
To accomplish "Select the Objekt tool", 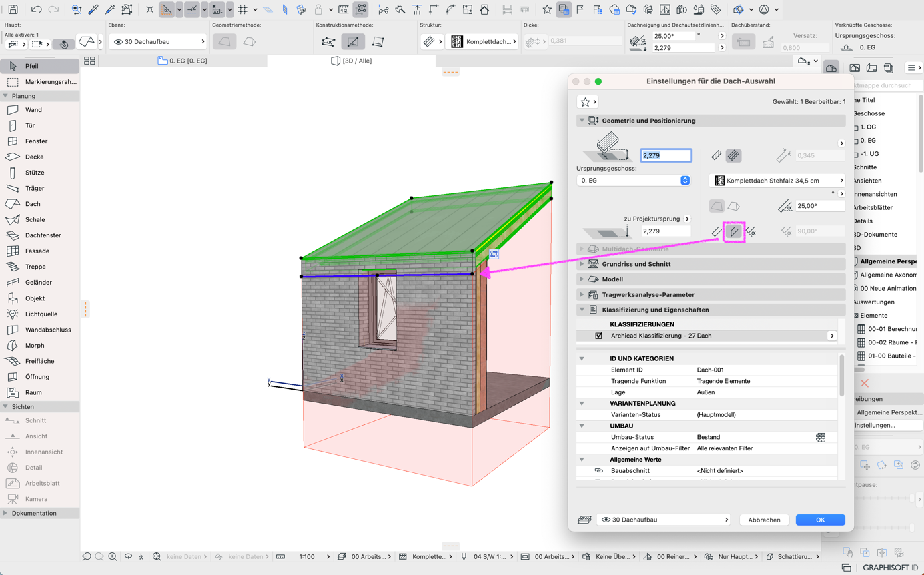I will point(40,298).
